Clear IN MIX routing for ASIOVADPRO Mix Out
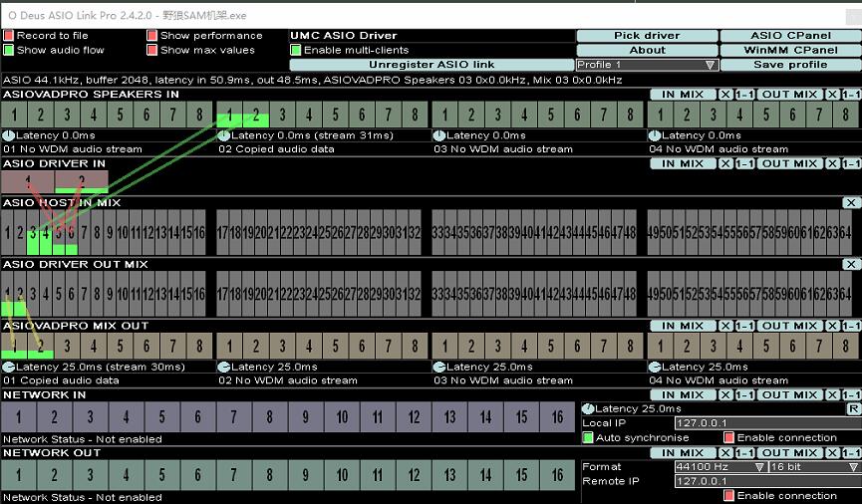The width and height of the screenshot is (862, 504). click(x=725, y=326)
